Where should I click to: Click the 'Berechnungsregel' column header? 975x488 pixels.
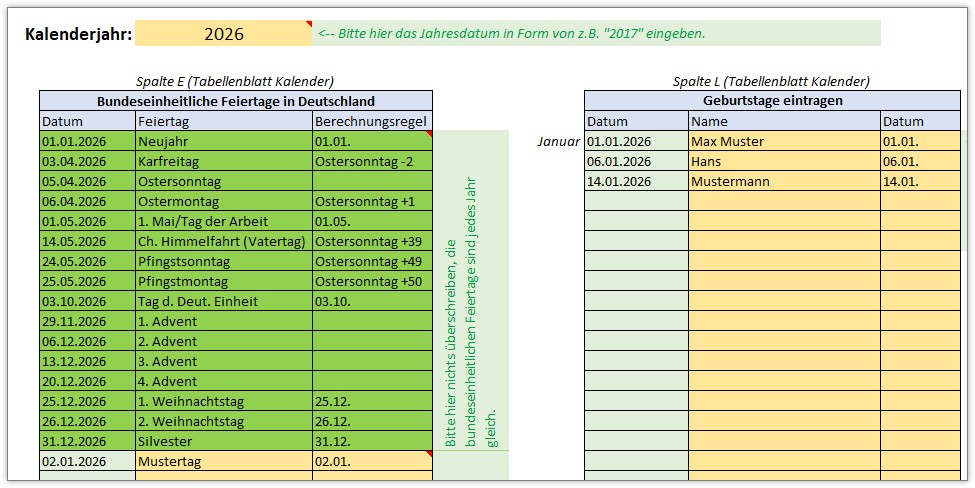372,121
